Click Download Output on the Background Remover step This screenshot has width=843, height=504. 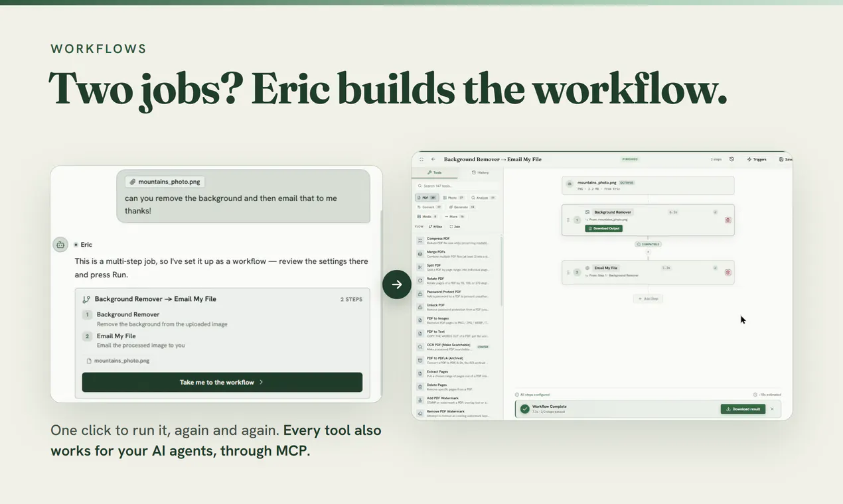point(604,228)
